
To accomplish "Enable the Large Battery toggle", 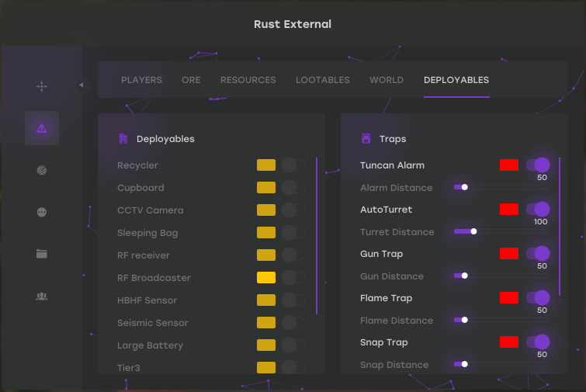I will point(293,345).
